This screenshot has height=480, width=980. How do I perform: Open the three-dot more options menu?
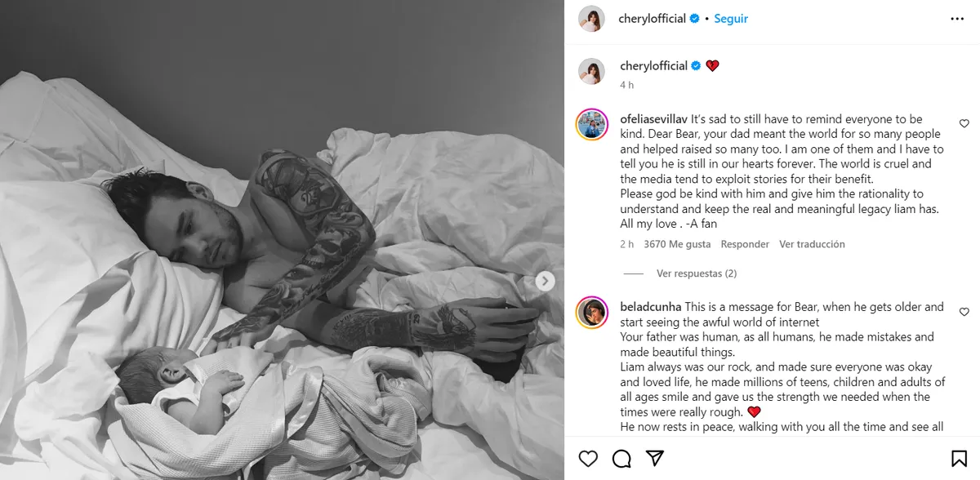(957, 19)
